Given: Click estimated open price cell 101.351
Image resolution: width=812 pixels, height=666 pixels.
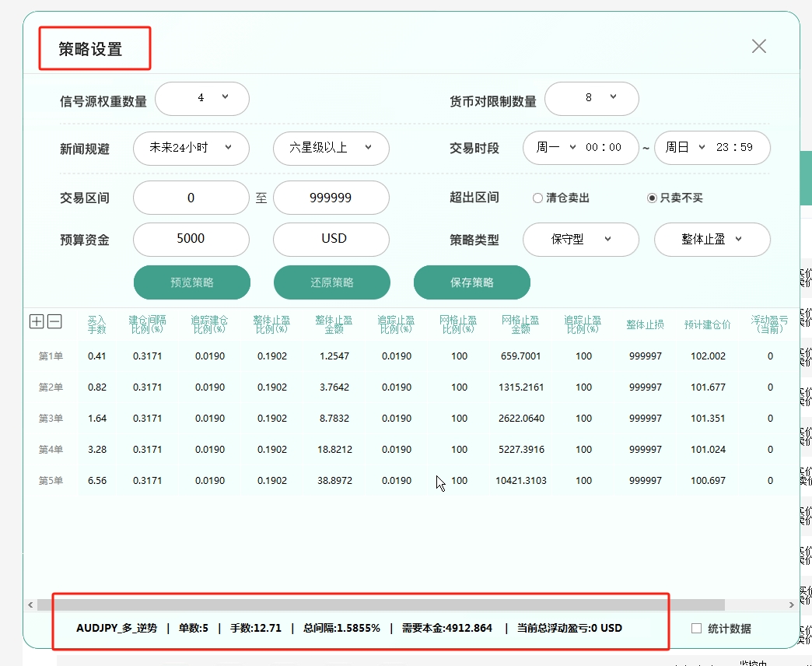Looking at the screenshot, I should [708, 419].
